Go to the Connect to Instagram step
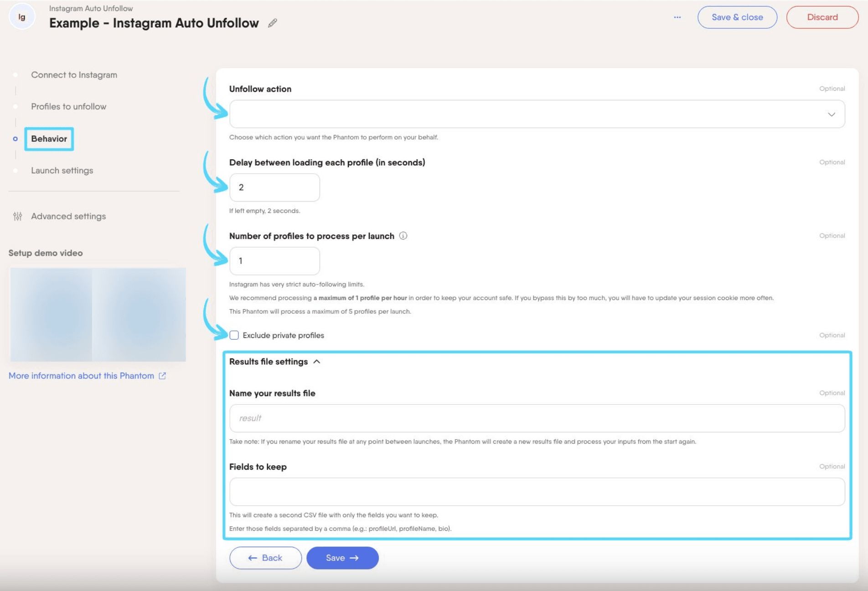This screenshot has width=868, height=591. click(x=74, y=75)
